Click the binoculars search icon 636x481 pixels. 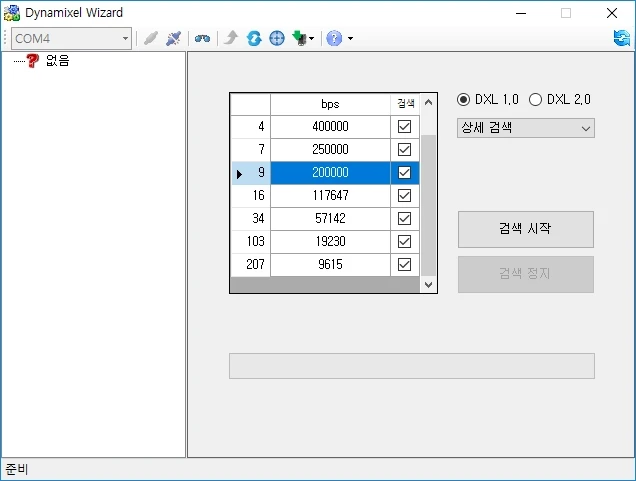(202, 38)
